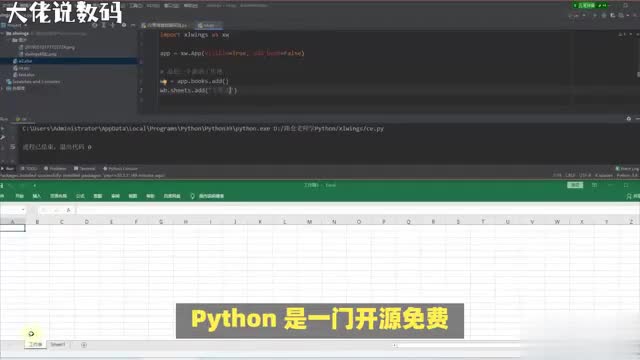Select the active second editor tab in PyCharm
The height and width of the screenshot is (360, 640).
tap(209, 25)
